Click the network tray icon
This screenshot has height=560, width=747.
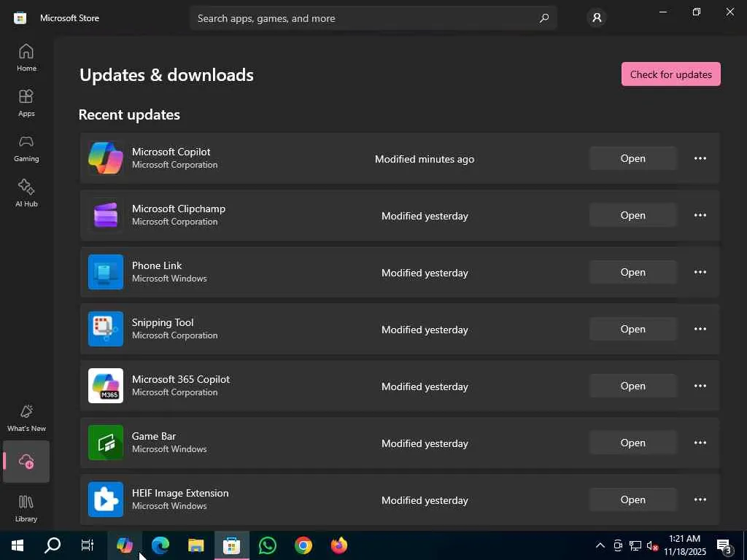click(635, 545)
